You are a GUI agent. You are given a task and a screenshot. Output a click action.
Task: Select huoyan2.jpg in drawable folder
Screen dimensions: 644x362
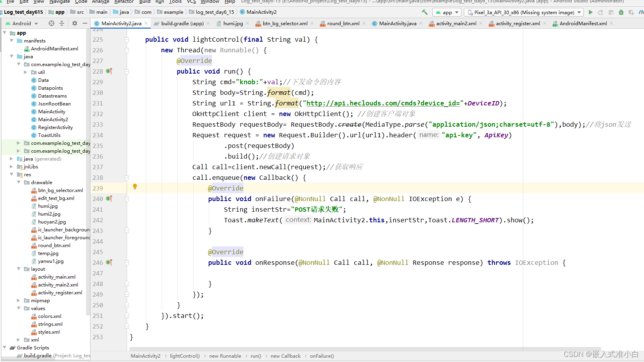click(52, 222)
